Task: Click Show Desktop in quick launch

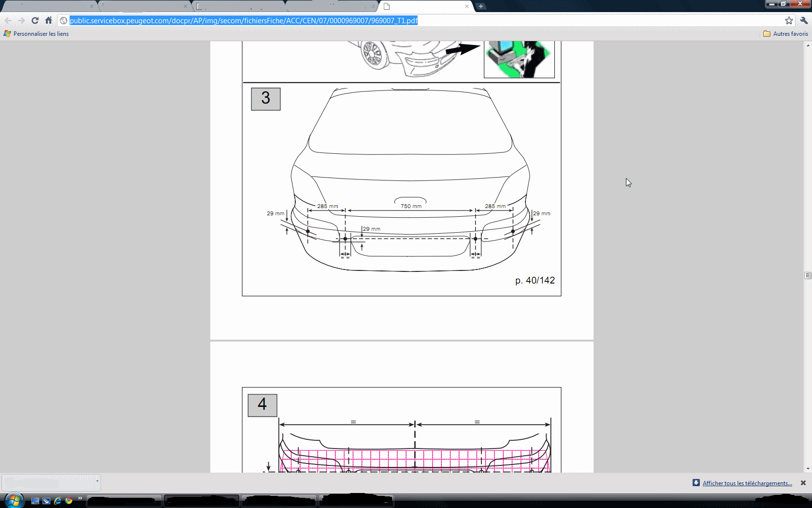Action: [35, 501]
